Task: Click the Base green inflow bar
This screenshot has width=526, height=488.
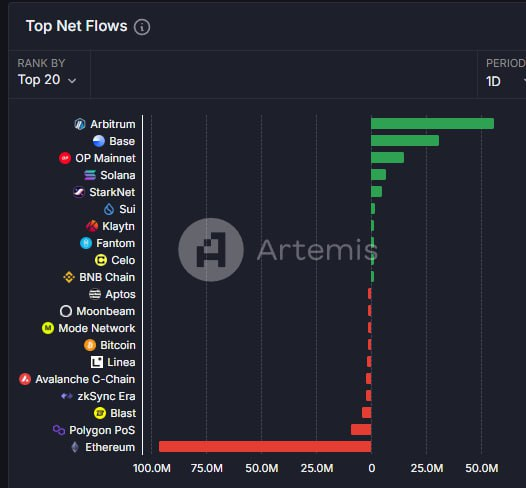Action: pyautogui.click(x=405, y=141)
